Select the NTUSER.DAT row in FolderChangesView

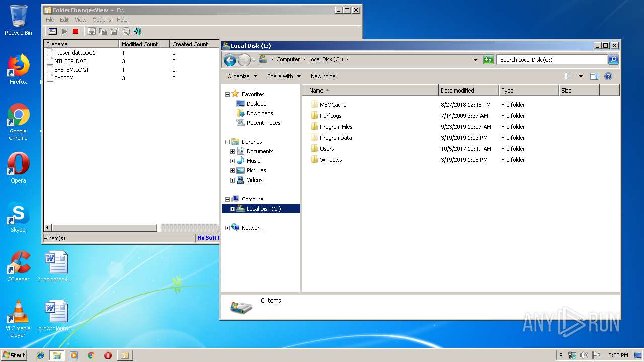(132, 61)
